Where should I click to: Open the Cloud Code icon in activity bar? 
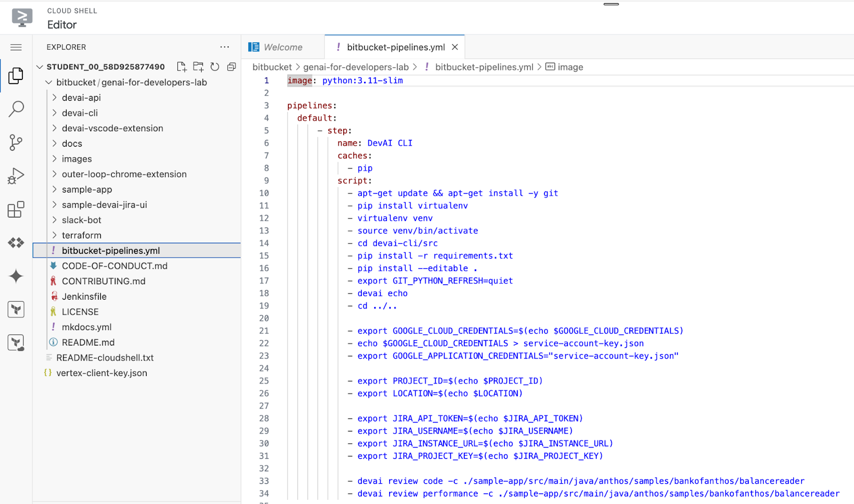point(16,243)
